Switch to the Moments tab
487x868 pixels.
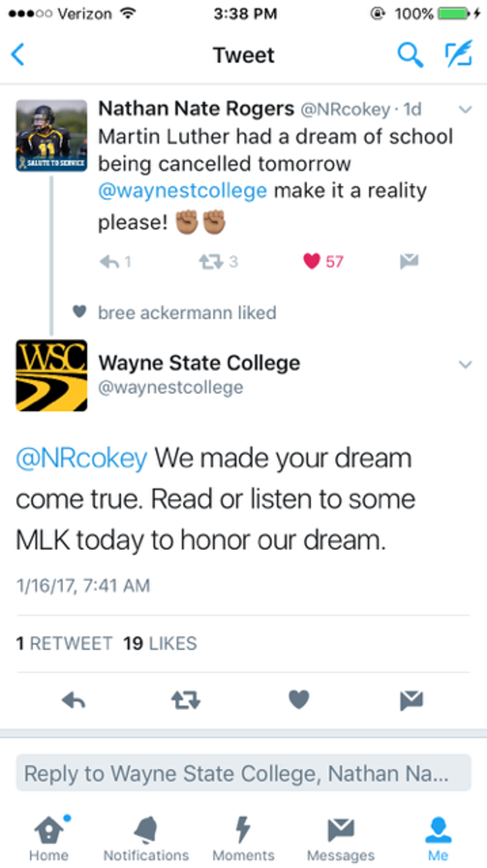pyautogui.click(x=243, y=838)
